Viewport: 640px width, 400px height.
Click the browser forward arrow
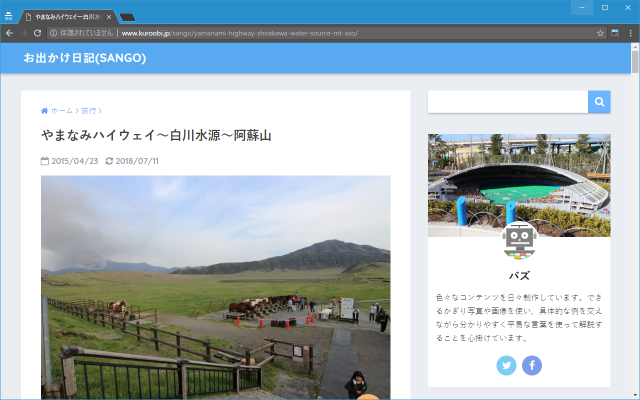coord(23,33)
